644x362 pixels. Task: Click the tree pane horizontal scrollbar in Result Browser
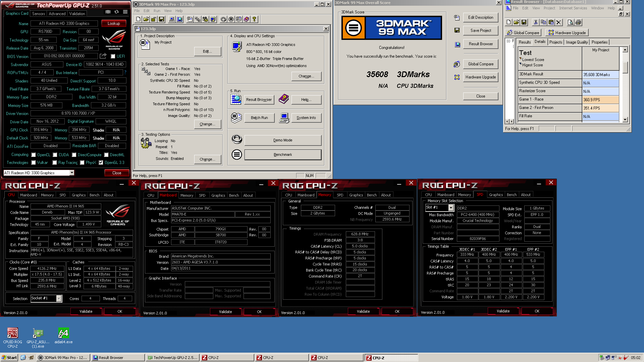click(510, 121)
